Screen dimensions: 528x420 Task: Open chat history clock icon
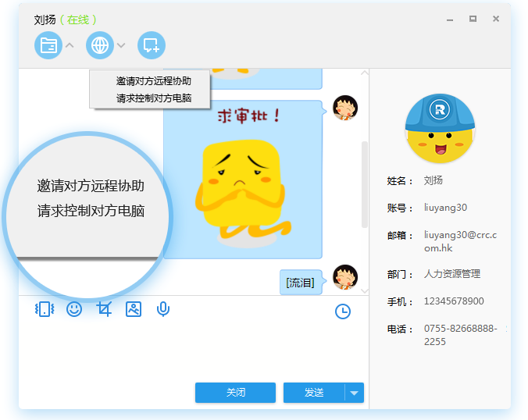pos(342,311)
